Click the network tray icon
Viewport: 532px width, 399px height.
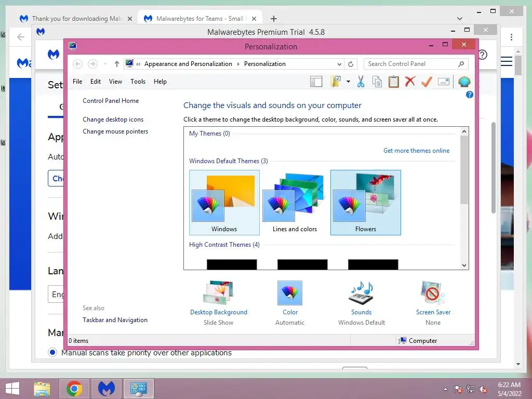coord(471,389)
